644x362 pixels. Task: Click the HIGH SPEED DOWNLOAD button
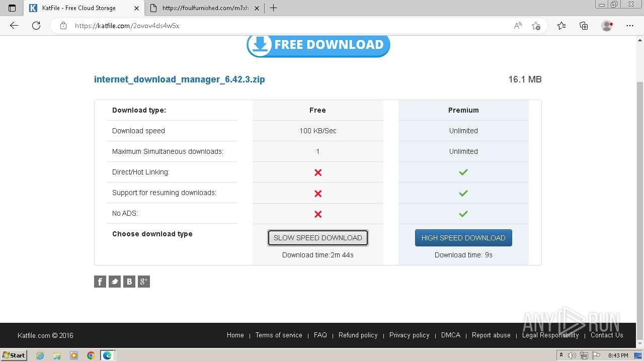[463, 238]
